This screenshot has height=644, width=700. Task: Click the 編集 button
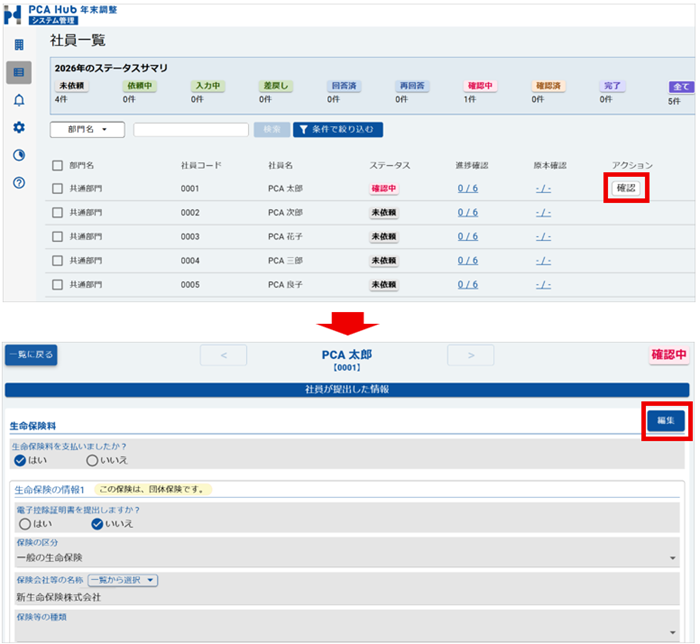(666, 420)
